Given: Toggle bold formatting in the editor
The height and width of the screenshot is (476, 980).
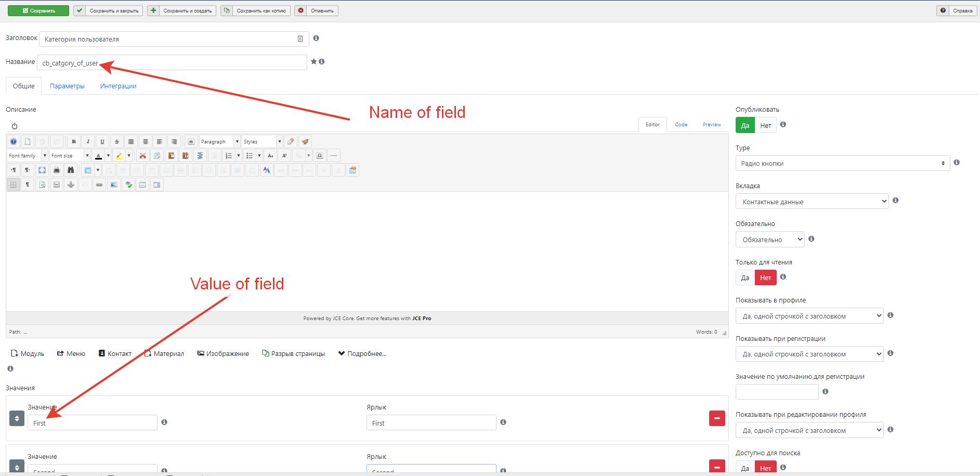Looking at the screenshot, I should click(x=74, y=141).
